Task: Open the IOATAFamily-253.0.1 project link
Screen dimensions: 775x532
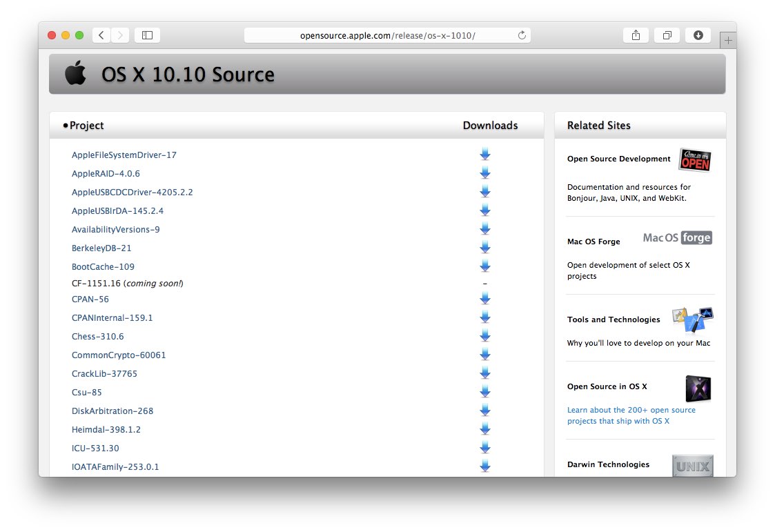Action: click(115, 467)
